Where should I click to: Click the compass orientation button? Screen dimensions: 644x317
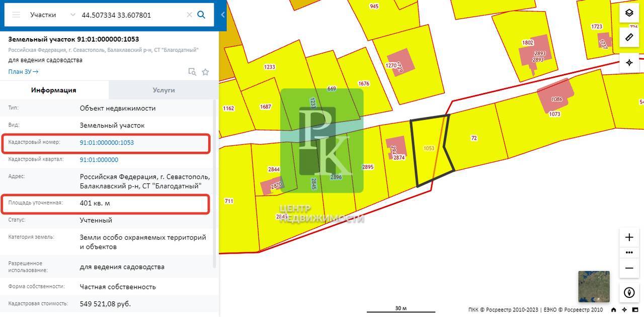tap(629, 292)
